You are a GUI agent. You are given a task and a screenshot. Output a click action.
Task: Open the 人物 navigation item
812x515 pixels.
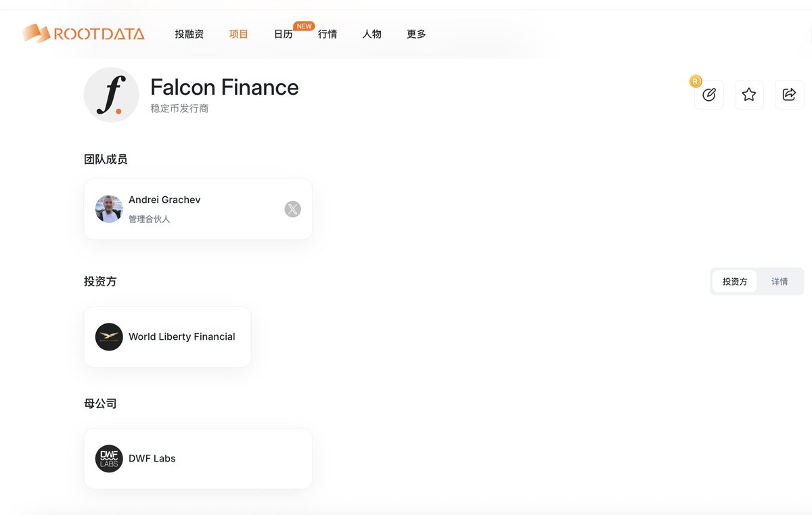tap(372, 34)
